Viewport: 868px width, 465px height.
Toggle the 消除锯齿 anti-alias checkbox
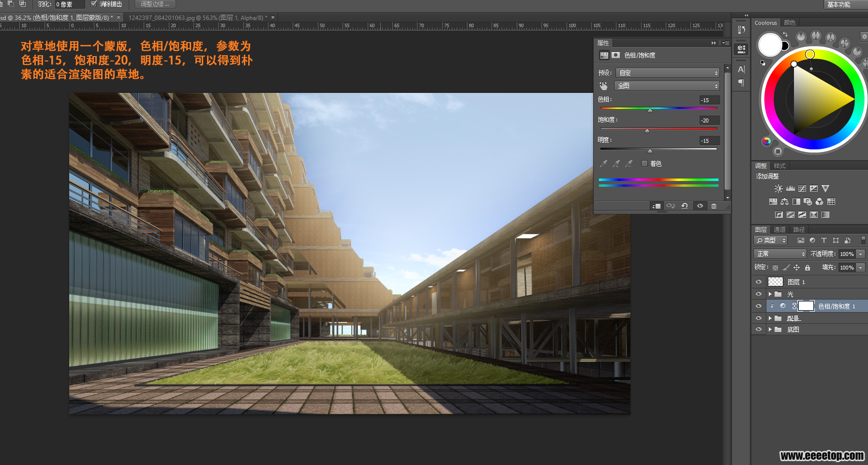[94, 4]
